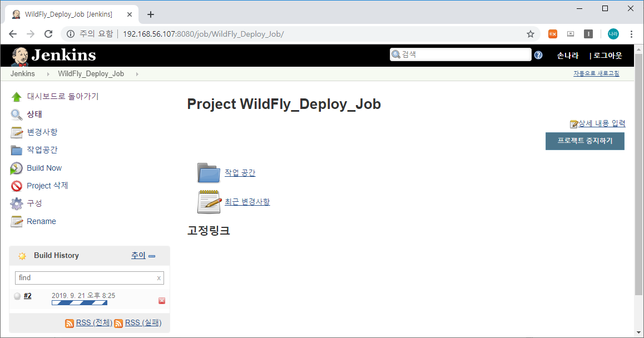The image size is (644, 338).
Task: Click the vertical page scrollbar
Action: click(x=638, y=175)
